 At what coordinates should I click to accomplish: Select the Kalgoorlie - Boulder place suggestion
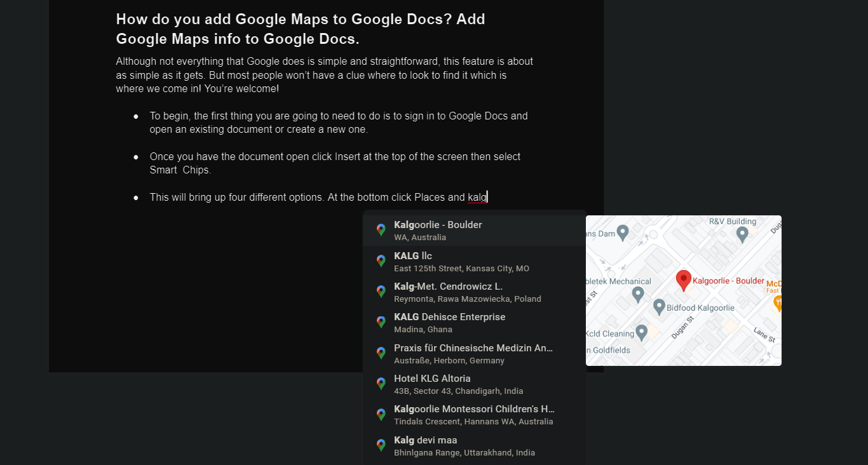[x=474, y=231]
